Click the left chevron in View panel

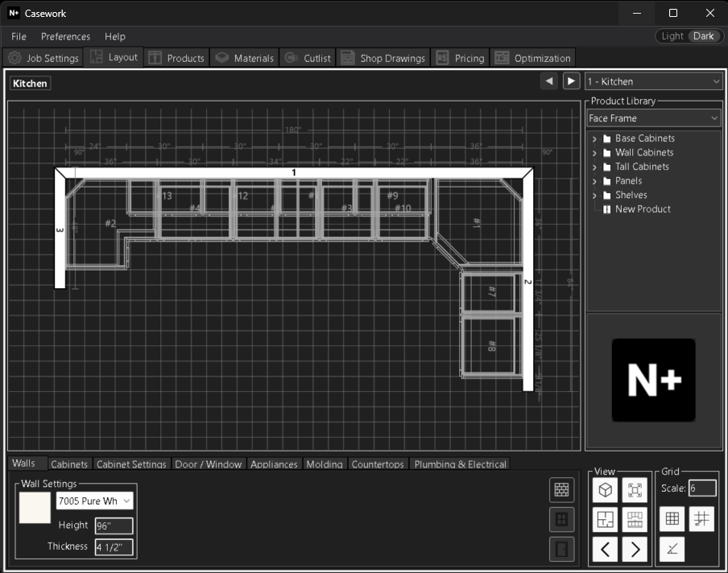coord(605,550)
